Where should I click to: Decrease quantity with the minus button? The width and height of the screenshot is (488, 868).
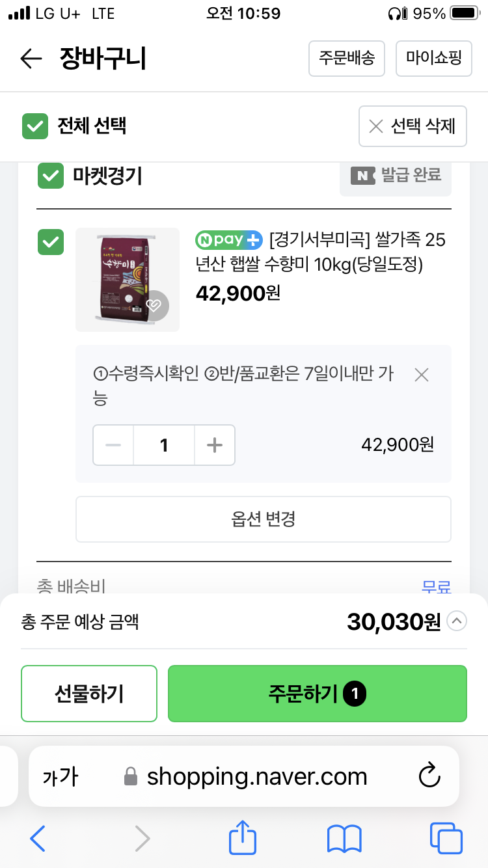(x=113, y=446)
